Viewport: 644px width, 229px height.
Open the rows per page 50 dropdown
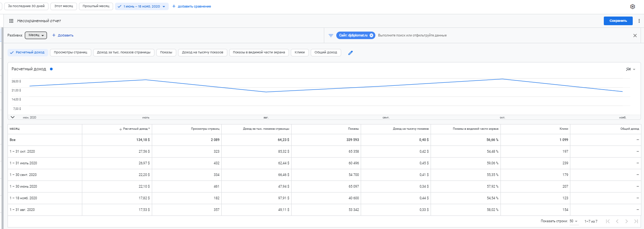pos(573,221)
